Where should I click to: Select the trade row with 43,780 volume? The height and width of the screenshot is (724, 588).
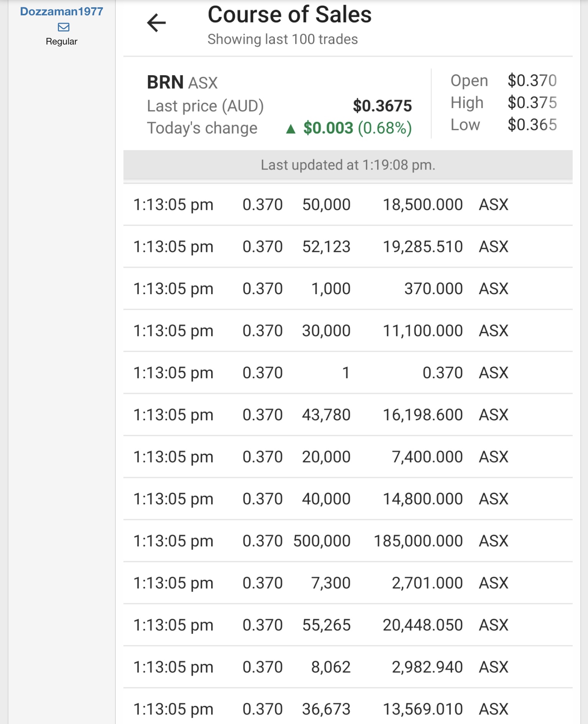coord(348,415)
